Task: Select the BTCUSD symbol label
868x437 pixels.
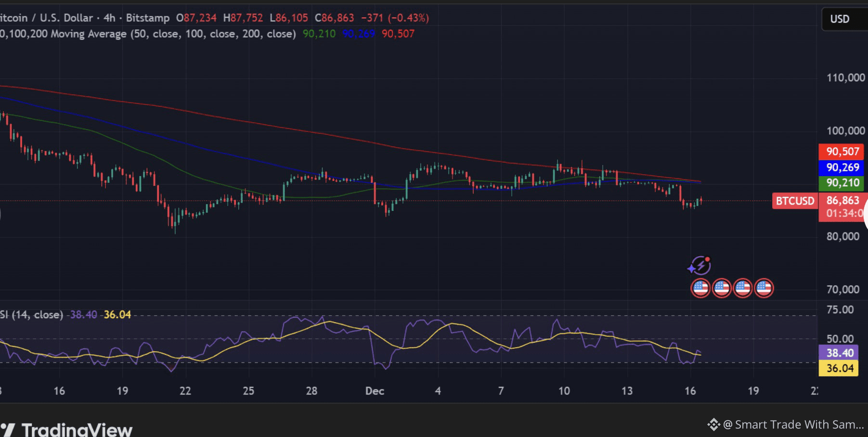Action: tap(795, 201)
